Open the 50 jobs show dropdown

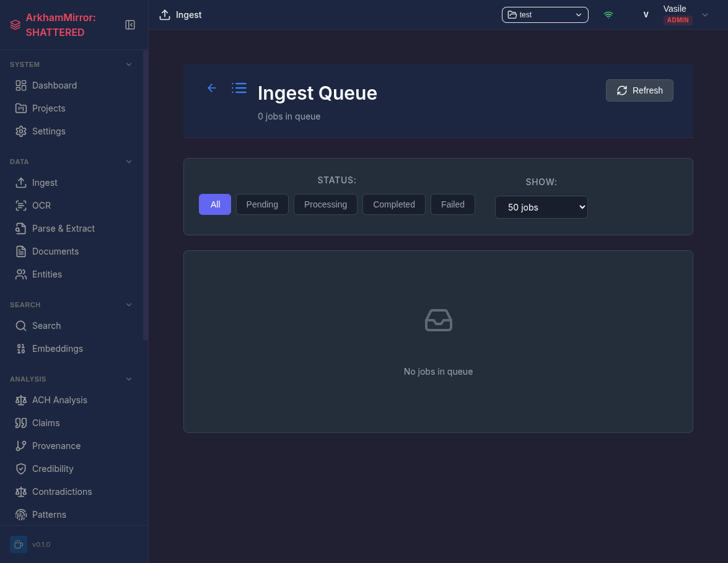[x=542, y=207]
